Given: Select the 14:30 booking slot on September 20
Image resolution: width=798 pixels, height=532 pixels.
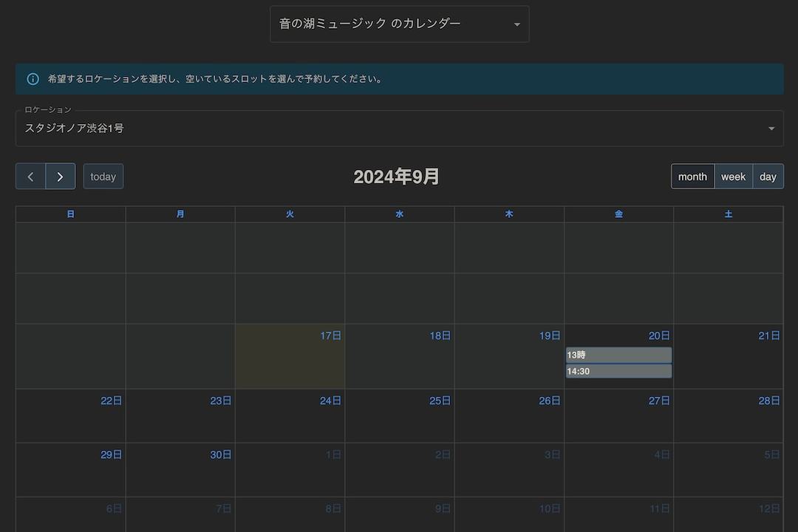Looking at the screenshot, I should click(x=618, y=371).
